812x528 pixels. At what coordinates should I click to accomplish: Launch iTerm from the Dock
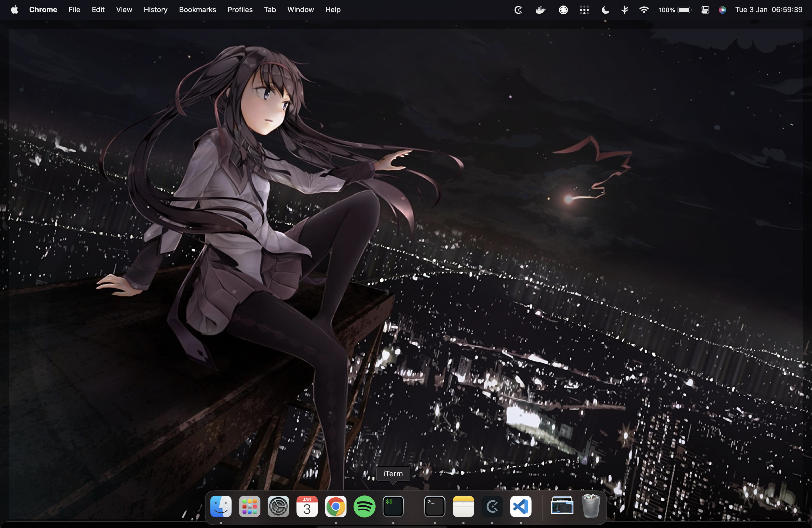click(x=393, y=506)
